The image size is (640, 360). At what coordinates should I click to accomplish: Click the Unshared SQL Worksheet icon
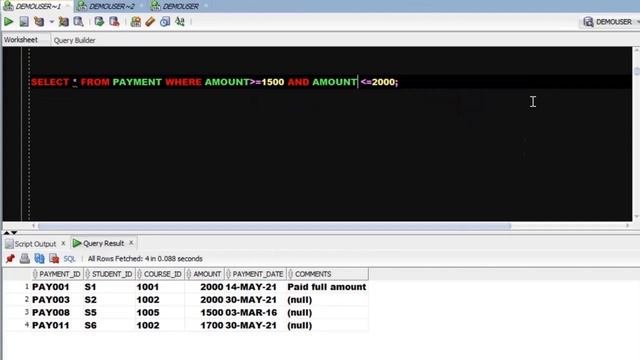coord(136,22)
